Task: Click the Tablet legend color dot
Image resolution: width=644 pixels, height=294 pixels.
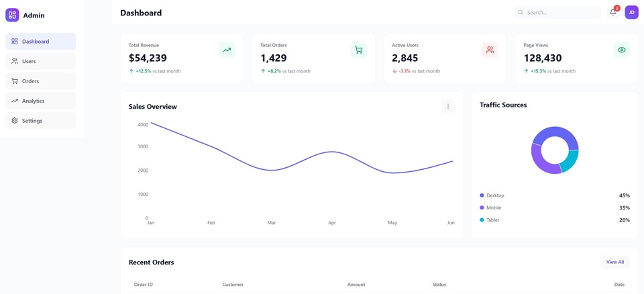Action: (482, 220)
